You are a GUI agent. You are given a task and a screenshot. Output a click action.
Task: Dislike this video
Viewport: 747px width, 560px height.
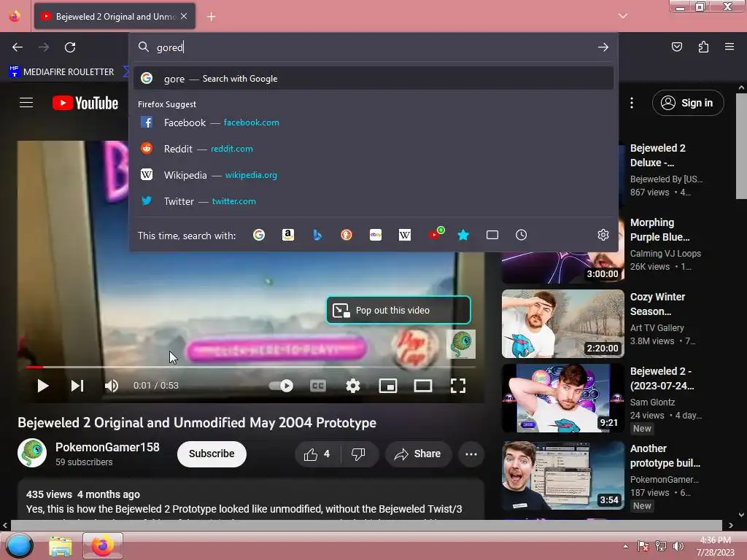pyautogui.click(x=359, y=454)
